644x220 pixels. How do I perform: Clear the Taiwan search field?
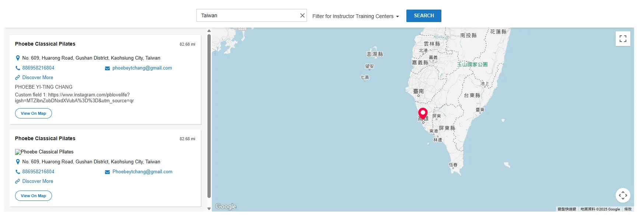click(302, 15)
